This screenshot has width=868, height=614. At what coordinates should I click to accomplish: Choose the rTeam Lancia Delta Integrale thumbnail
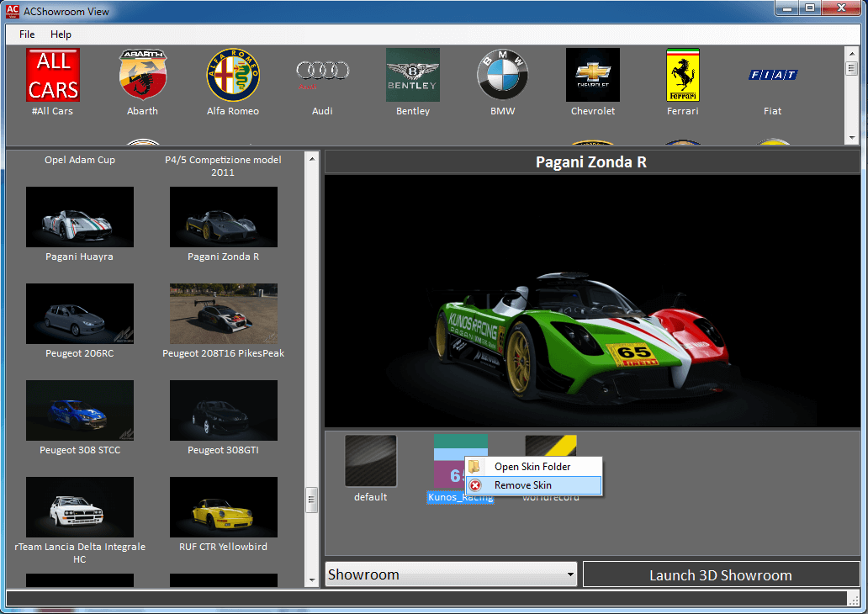point(80,507)
